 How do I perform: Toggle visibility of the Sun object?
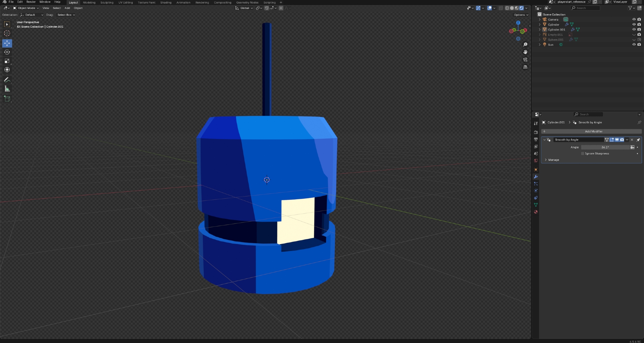click(x=634, y=45)
